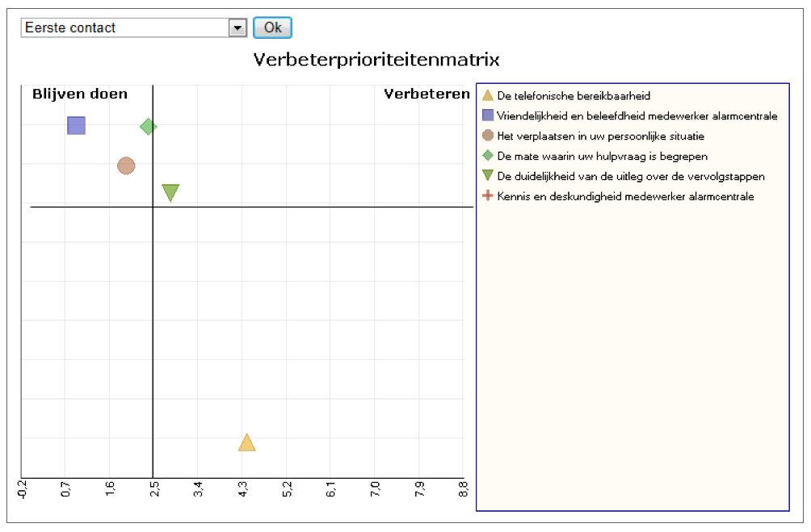Image resolution: width=811 pixels, height=532 pixels.
Task: Click the legend's purple square icon
Action: [487, 115]
